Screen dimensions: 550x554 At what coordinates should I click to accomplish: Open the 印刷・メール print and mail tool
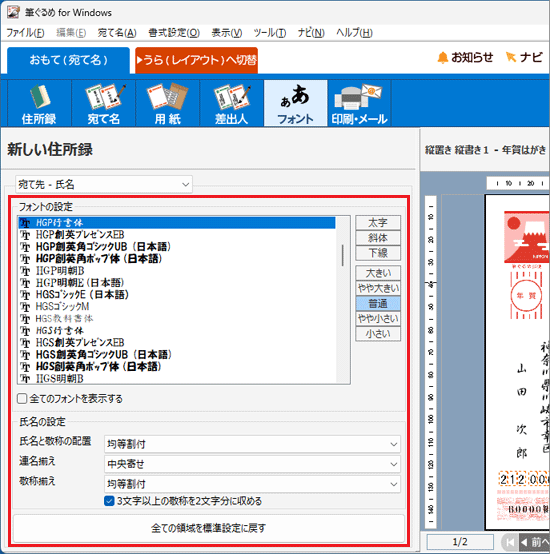point(359,103)
